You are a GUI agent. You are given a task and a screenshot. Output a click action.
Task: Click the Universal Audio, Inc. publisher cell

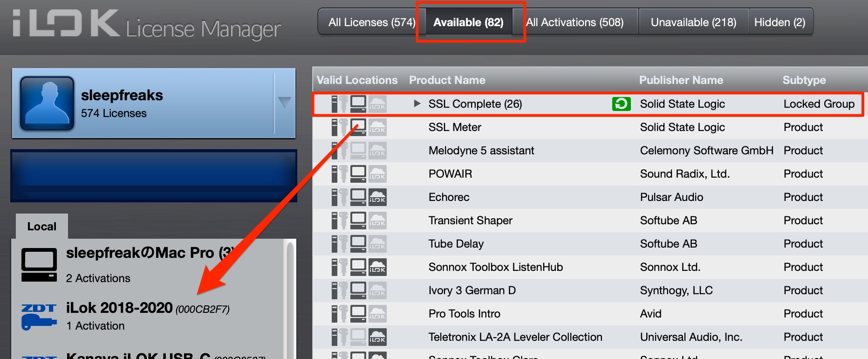point(691,337)
